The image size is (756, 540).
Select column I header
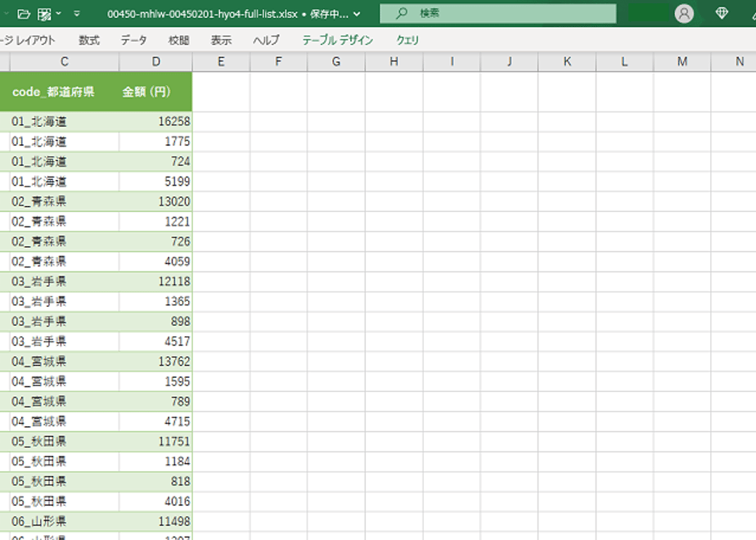pos(452,61)
